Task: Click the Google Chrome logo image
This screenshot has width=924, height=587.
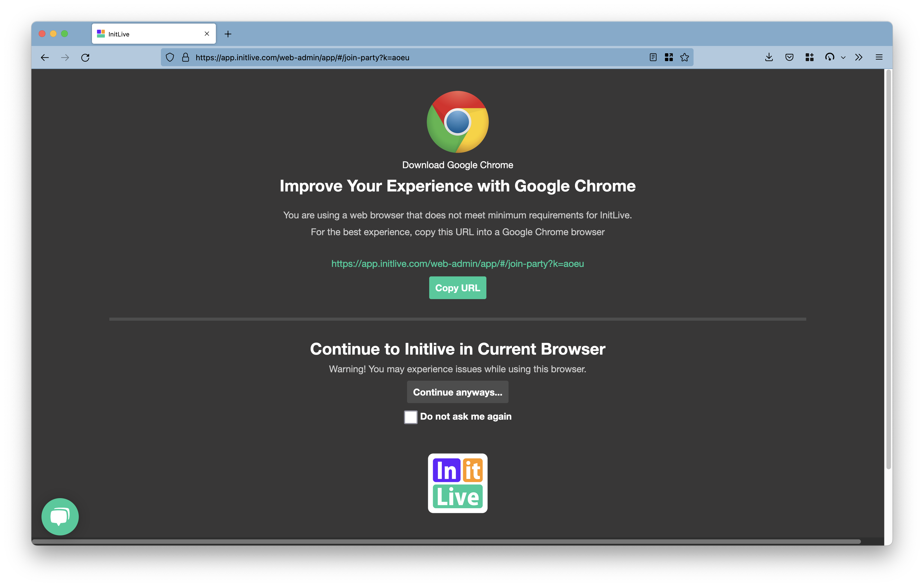Action: pos(458,122)
